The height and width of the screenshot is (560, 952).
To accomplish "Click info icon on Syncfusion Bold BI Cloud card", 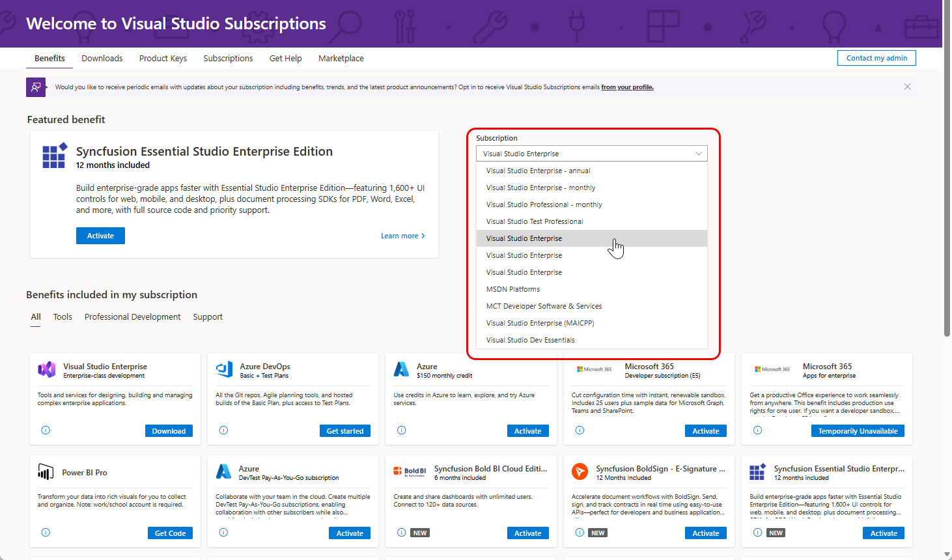I will coord(402,533).
